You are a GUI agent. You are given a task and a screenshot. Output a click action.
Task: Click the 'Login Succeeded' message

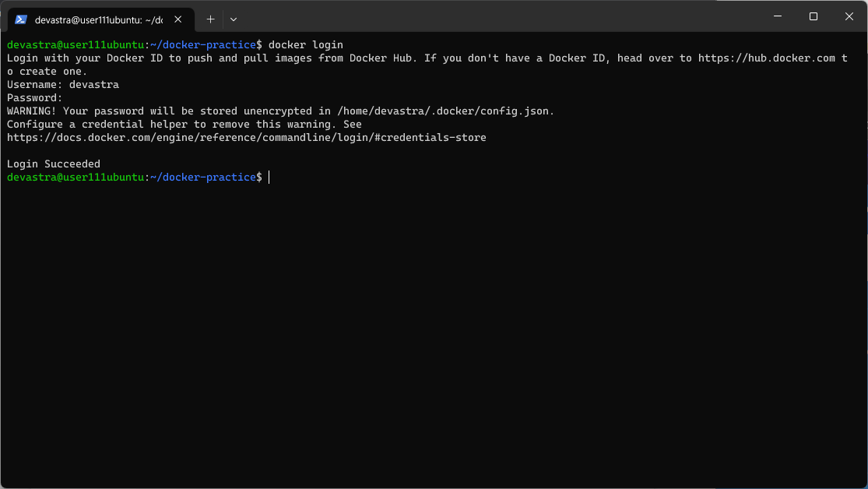[54, 164]
